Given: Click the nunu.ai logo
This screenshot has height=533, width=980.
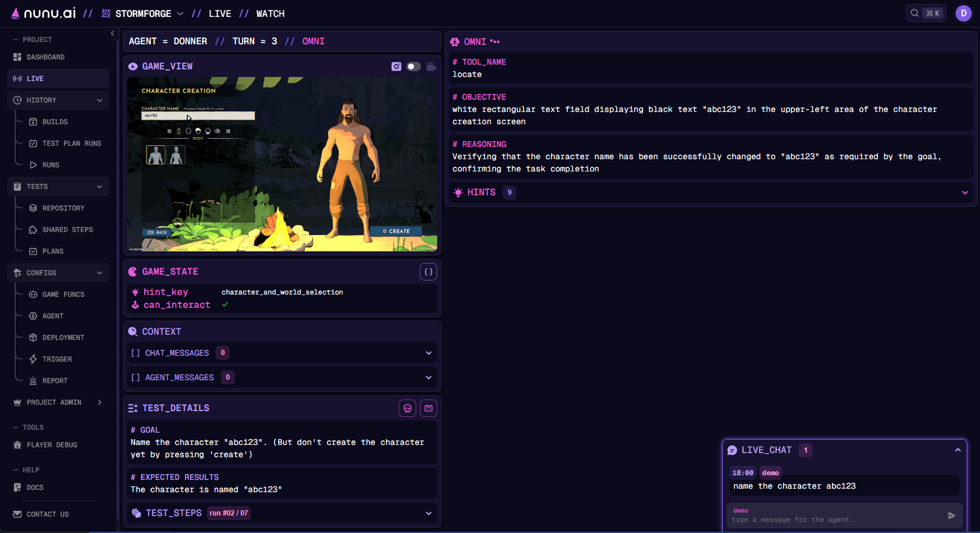Looking at the screenshot, I should 43,13.
